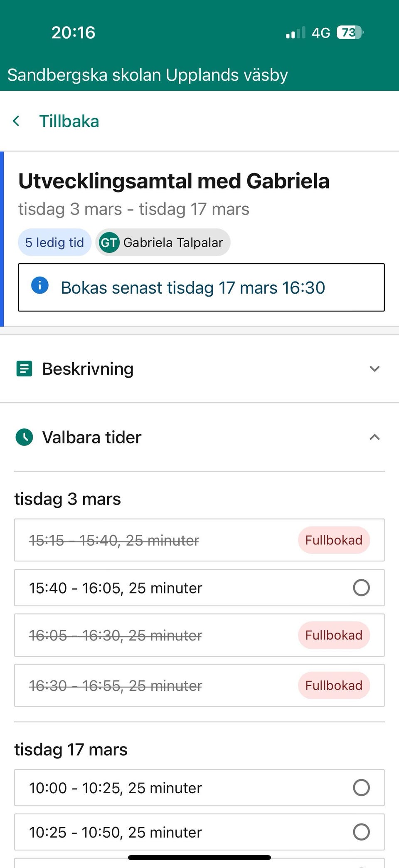Tap the blue info circle icon
The image size is (399, 868).
[40, 286]
